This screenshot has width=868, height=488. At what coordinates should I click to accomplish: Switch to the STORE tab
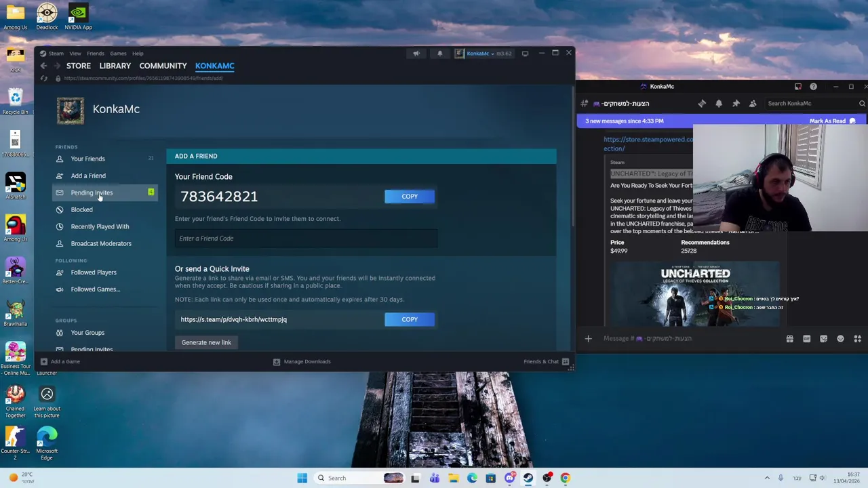point(79,66)
